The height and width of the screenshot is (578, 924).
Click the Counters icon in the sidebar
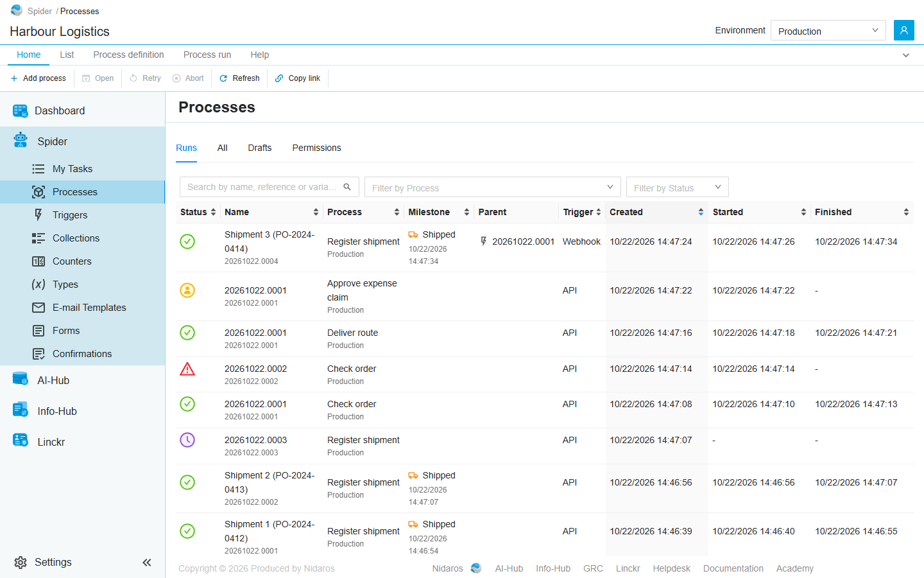pos(38,261)
